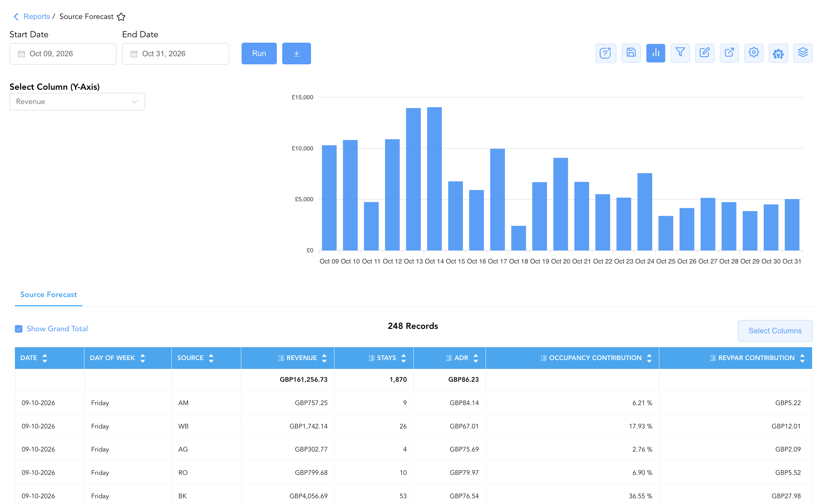Click the End Date field Oct 31, 2026
824x504 pixels.
tap(176, 54)
